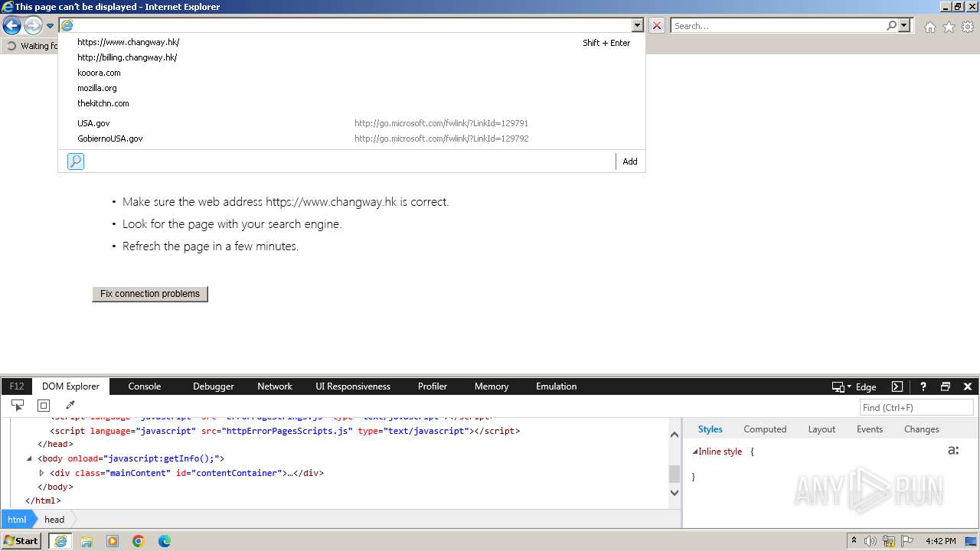Open the recent pages dropdown arrow
Image resolution: width=980 pixels, height=551 pixels.
[50, 26]
